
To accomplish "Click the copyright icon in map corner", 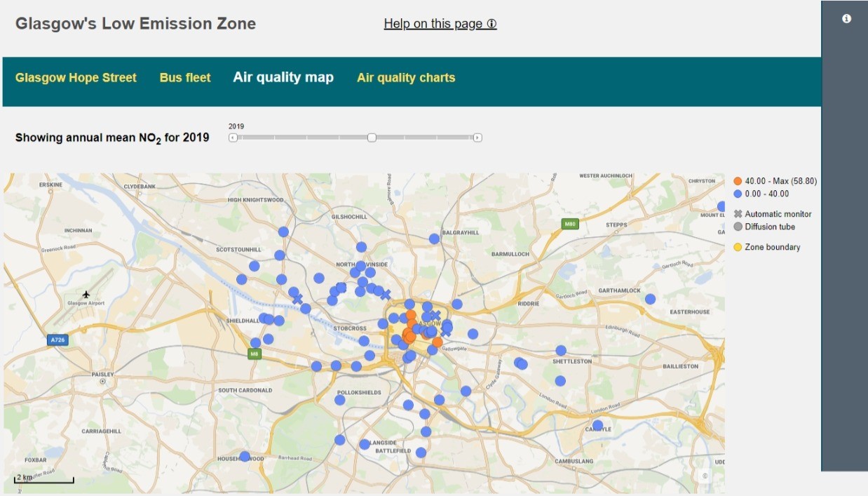I will (x=705, y=476).
